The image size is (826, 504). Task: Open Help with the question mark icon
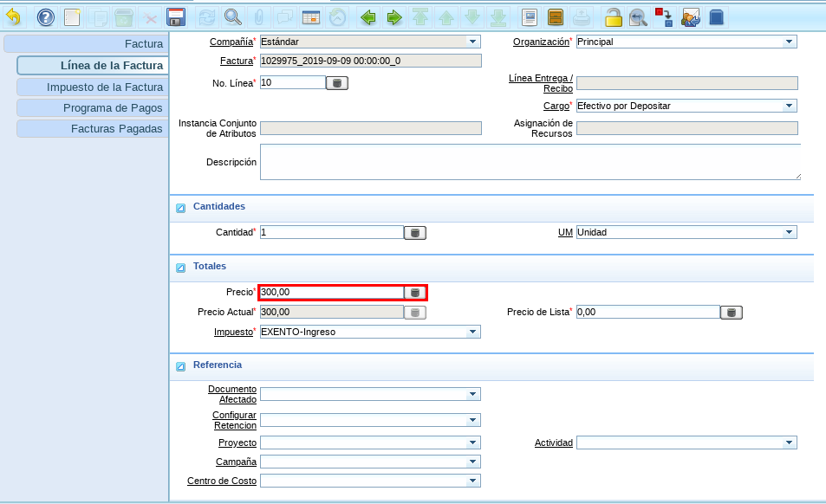tap(46, 17)
